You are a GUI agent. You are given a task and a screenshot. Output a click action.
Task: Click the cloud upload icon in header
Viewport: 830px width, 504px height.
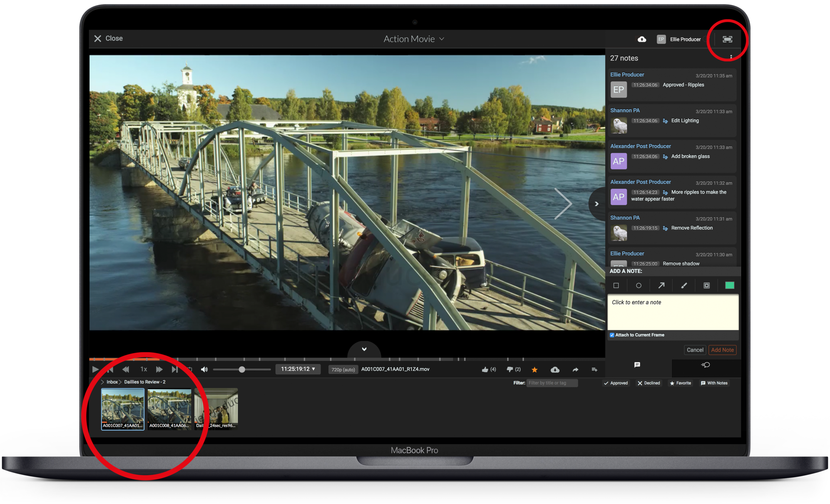tap(642, 39)
